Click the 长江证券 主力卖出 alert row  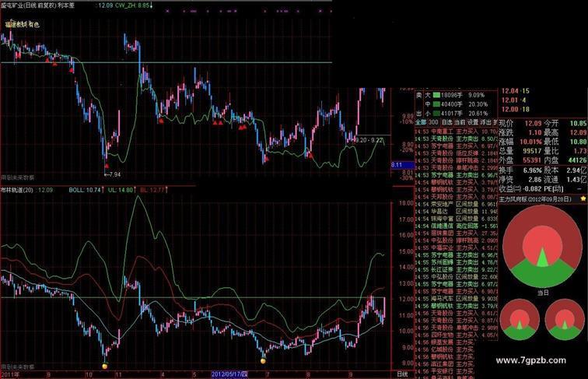[457, 269]
